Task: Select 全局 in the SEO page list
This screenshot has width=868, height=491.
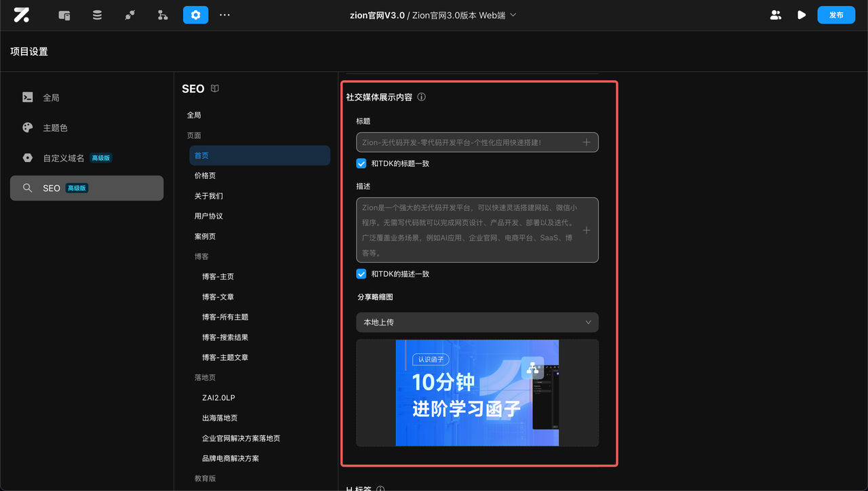Action: (194, 115)
